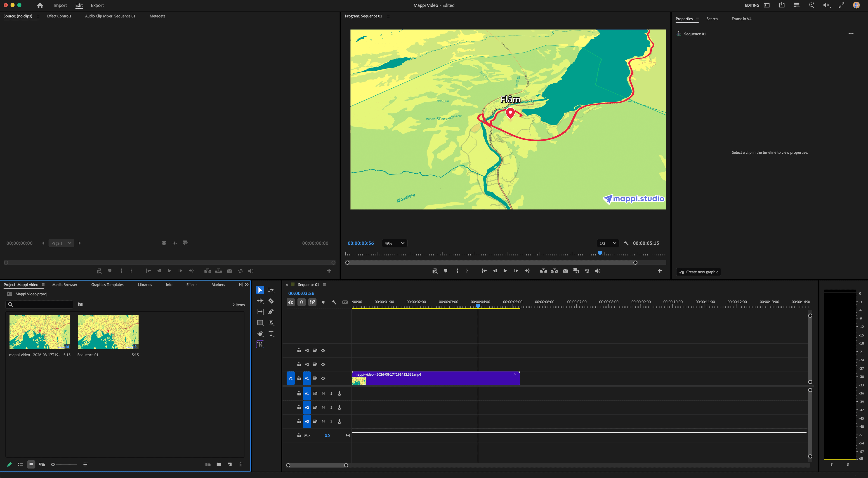This screenshot has width=868, height=478.
Task: Click the Home icon in top bar
Action: pyautogui.click(x=40, y=5)
